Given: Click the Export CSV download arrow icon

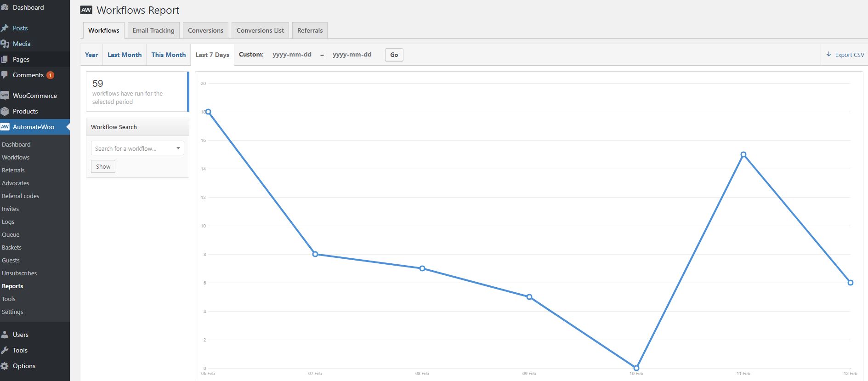Looking at the screenshot, I should click(829, 54).
